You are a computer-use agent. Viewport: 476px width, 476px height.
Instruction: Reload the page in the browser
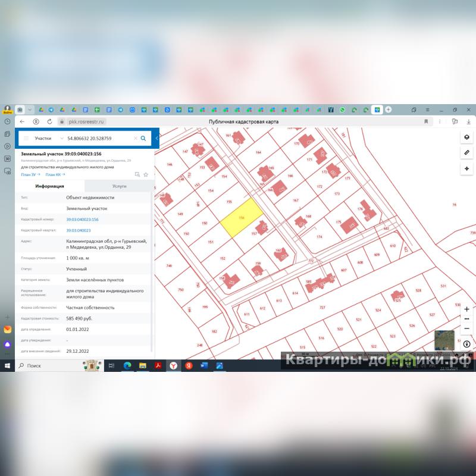pyautogui.click(x=49, y=121)
